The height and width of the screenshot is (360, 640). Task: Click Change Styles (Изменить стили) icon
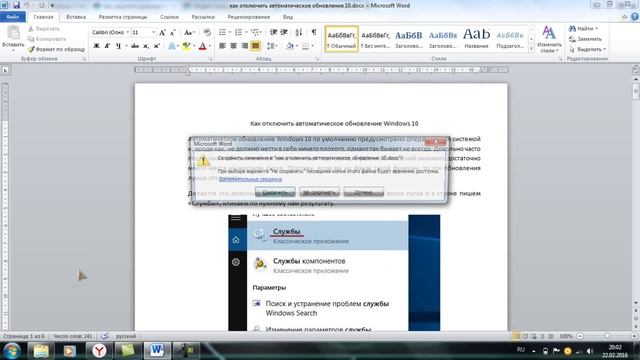[x=549, y=39]
